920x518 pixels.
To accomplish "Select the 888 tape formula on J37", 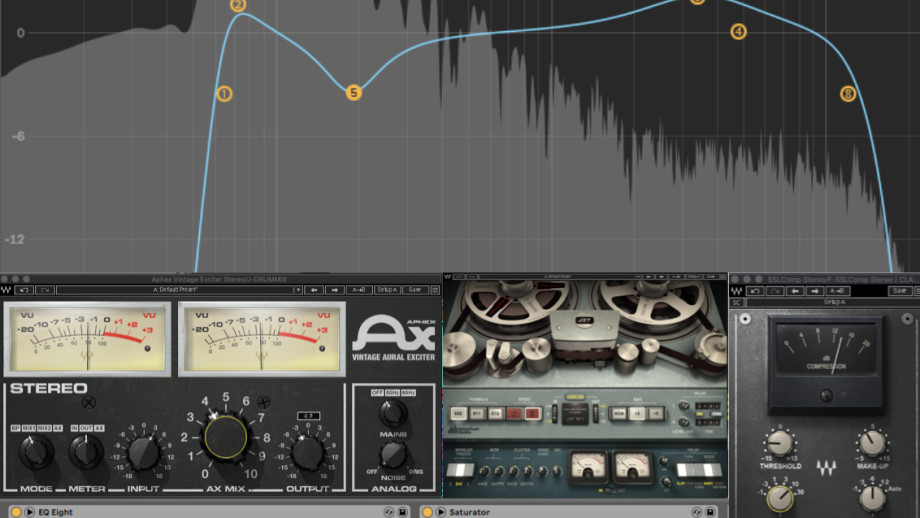I will (x=458, y=414).
